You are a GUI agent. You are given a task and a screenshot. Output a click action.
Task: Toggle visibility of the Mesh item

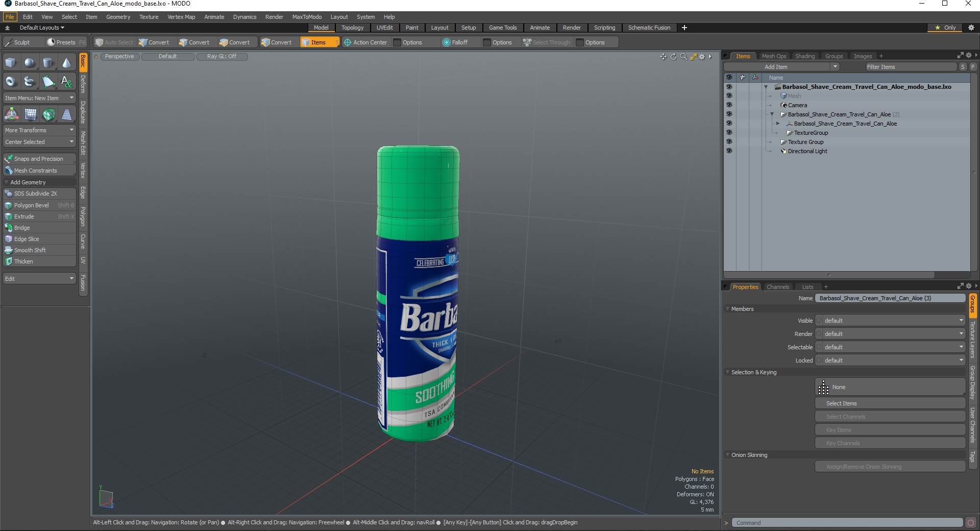[729, 96]
